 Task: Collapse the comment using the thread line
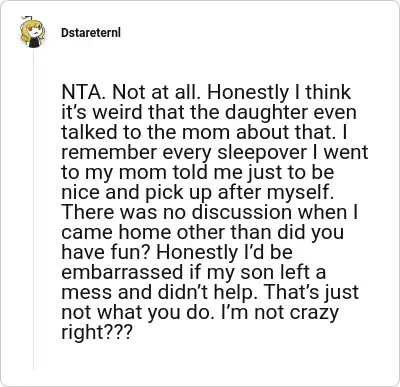[33, 209]
